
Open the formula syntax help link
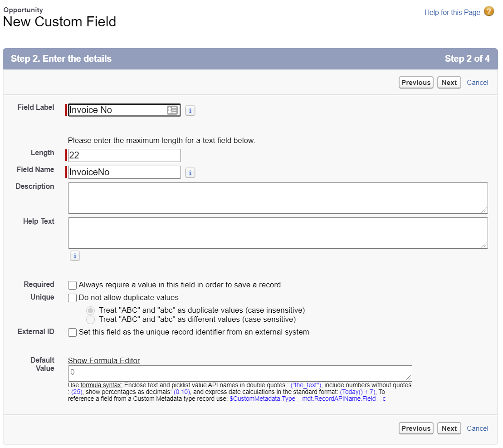(101, 385)
